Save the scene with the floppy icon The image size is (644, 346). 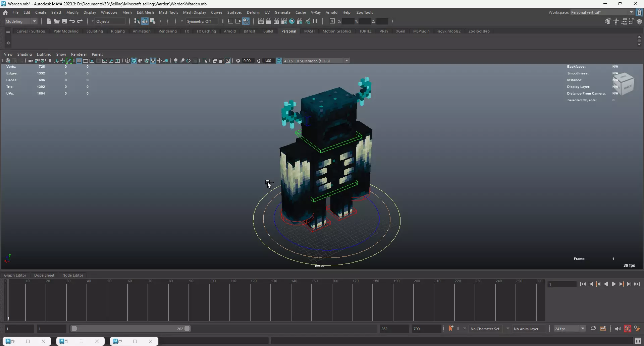point(64,21)
